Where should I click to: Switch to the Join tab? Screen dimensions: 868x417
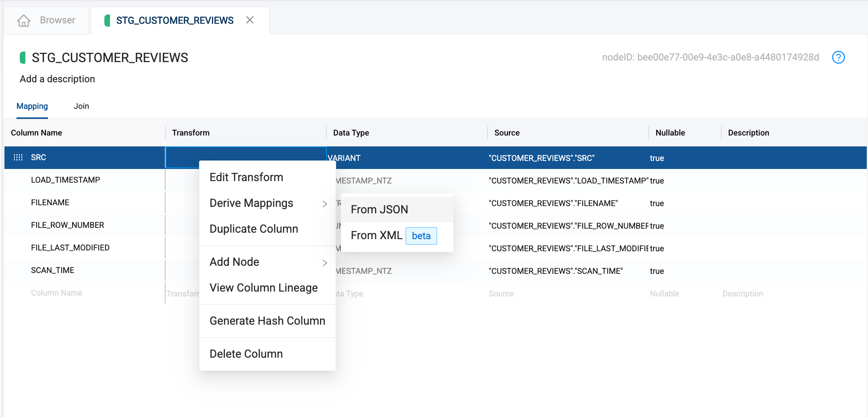click(81, 106)
